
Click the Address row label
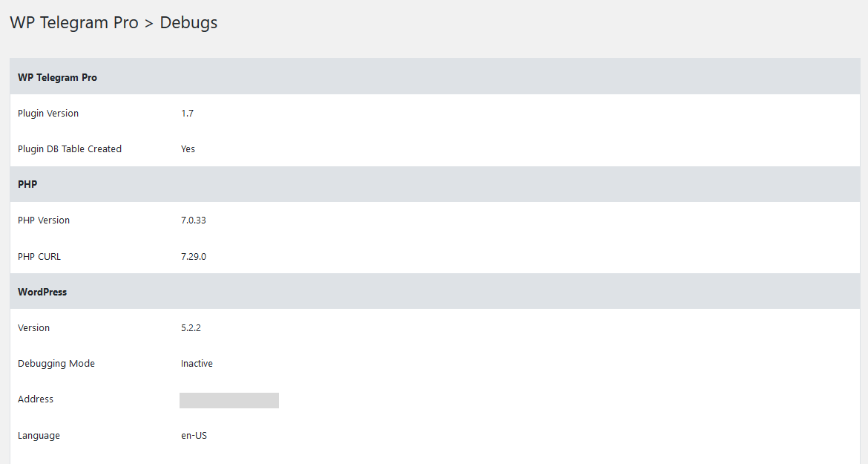tap(36, 399)
